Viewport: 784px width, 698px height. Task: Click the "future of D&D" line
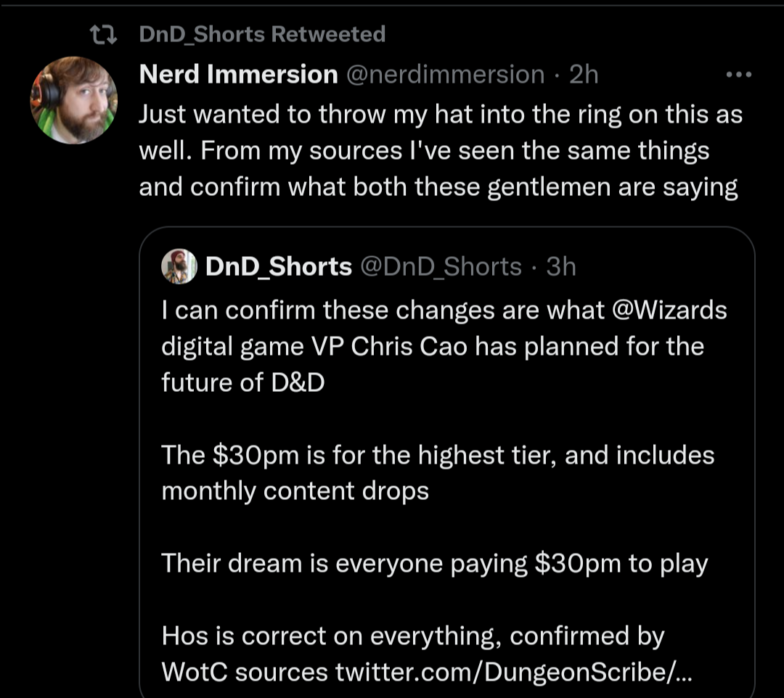242,382
